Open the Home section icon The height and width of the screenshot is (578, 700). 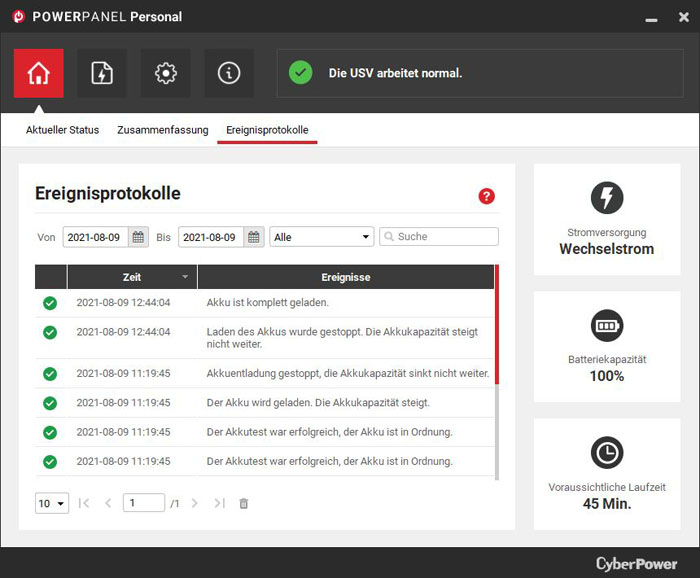(38, 73)
